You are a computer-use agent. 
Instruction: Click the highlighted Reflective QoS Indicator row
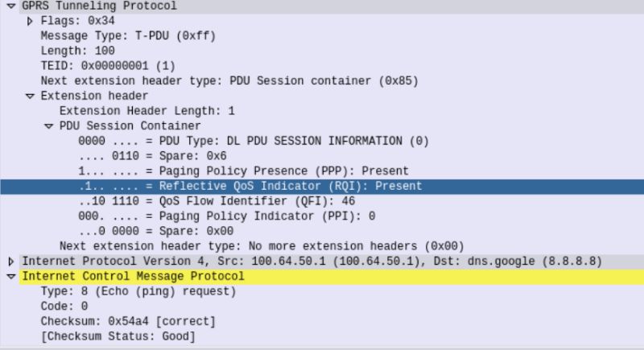[250, 186]
